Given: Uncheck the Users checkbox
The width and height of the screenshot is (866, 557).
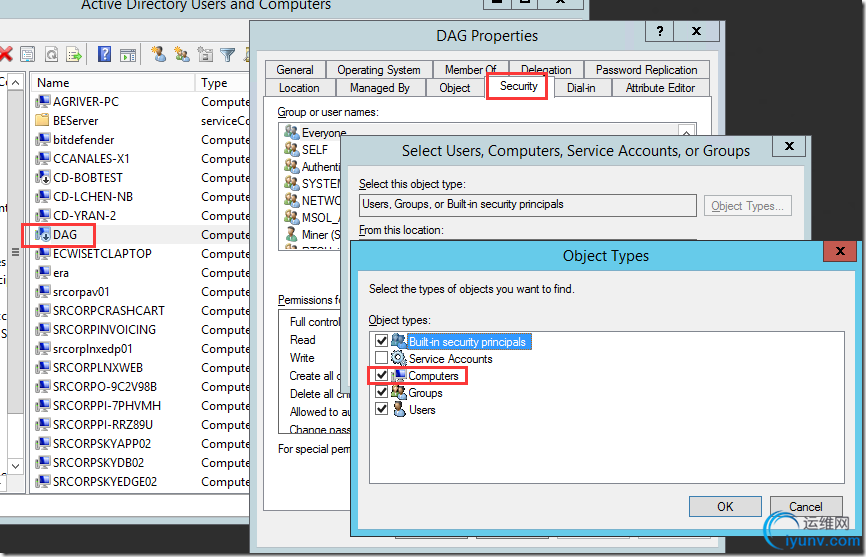Looking at the screenshot, I should 381,409.
